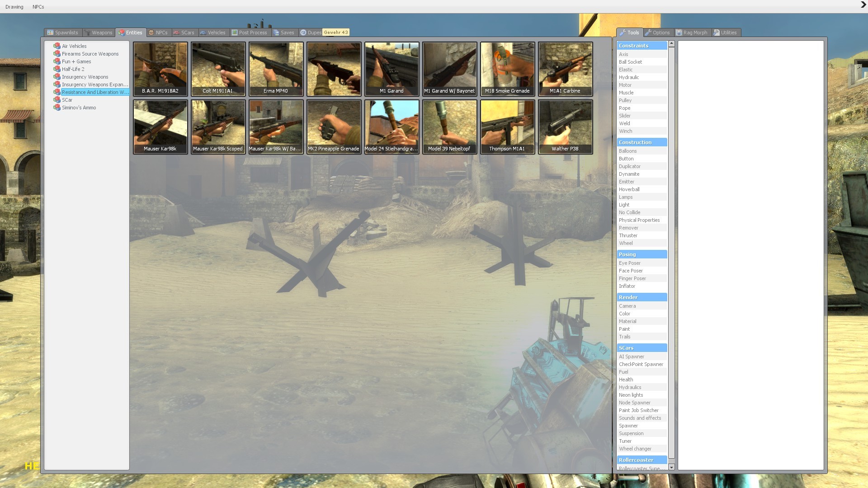
Task: Click the Air Vehicles category icon
Action: coord(57,46)
